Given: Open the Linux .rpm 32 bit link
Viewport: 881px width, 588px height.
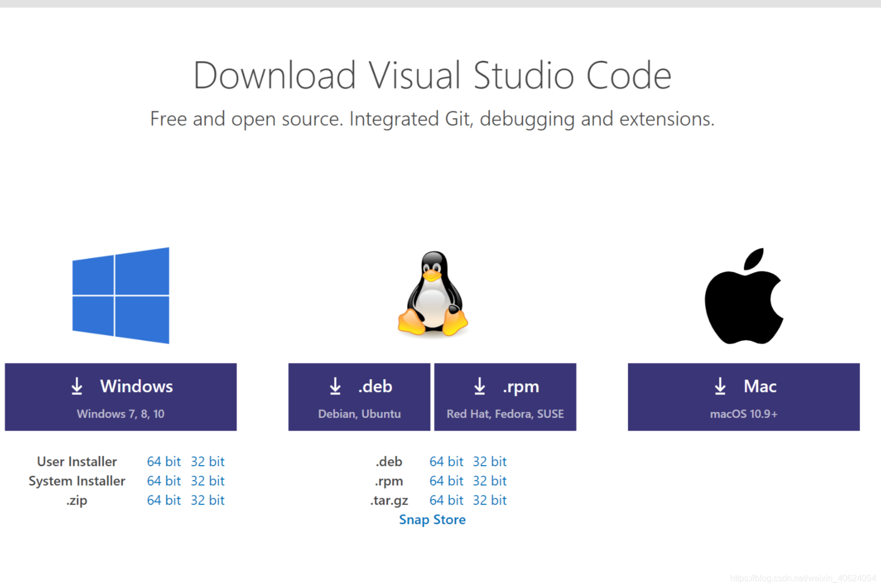Looking at the screenshot, I should [490, 481].
